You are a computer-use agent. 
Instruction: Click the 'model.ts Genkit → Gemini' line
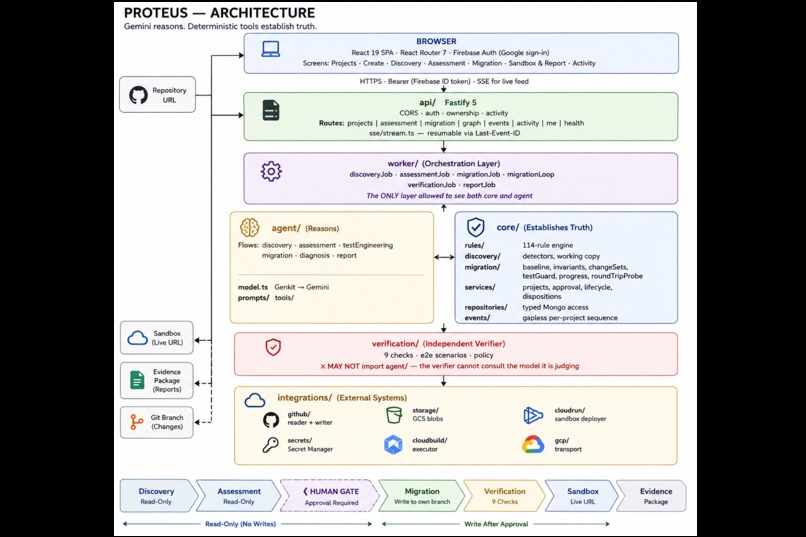283,287
